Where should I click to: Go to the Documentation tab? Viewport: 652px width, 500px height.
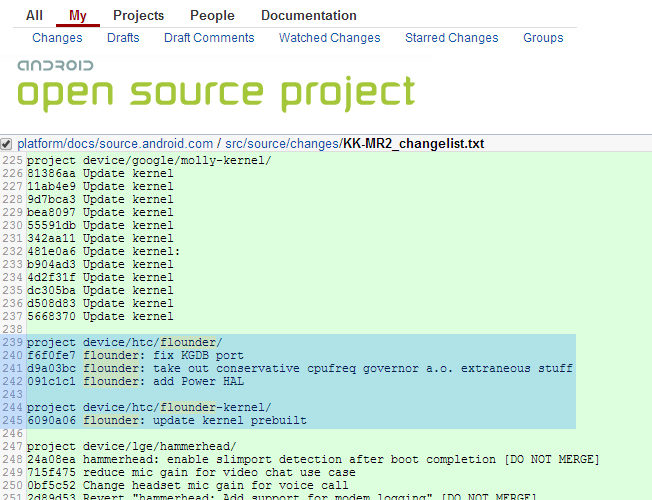(x=309, y=15)
